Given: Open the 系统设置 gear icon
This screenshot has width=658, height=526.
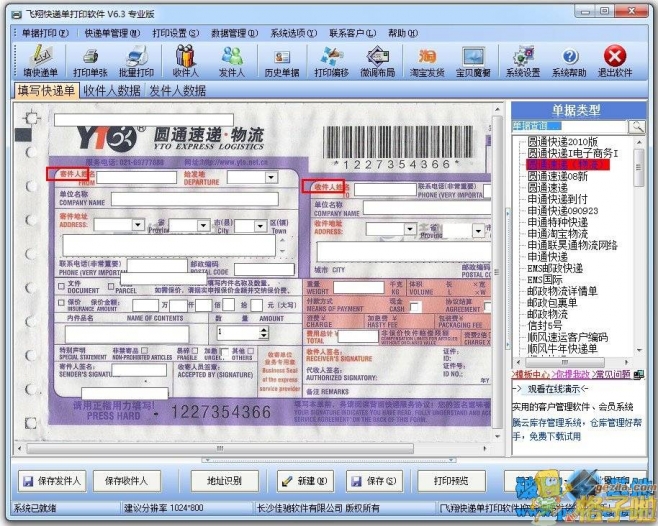Looking at the screenshot, I should (x=523, y=61).
